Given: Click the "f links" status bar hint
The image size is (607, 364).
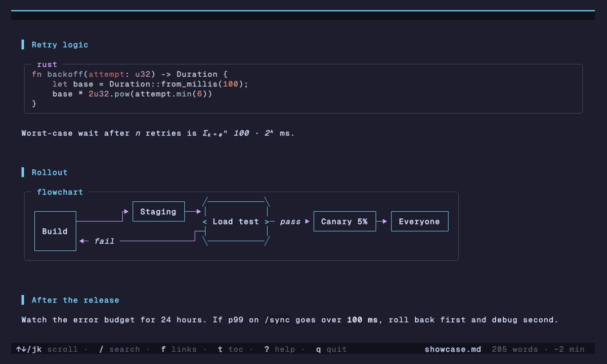Looking at the screenshot, I should (179, 349).
